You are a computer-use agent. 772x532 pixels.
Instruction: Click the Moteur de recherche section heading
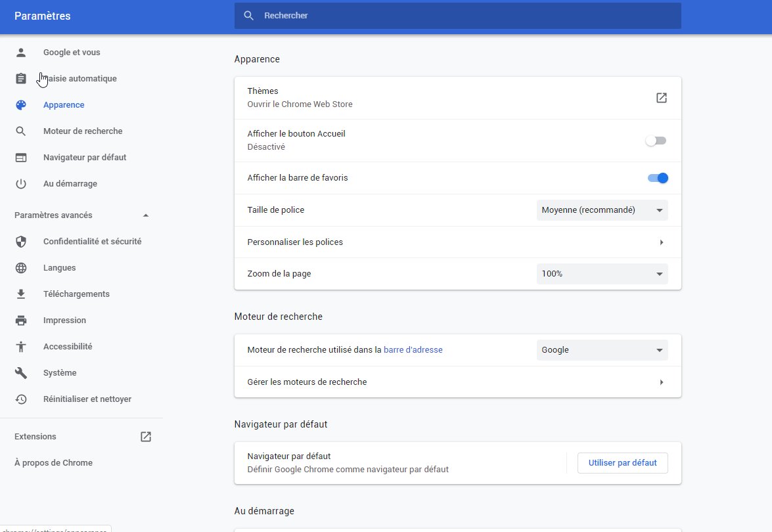point(278,317)
